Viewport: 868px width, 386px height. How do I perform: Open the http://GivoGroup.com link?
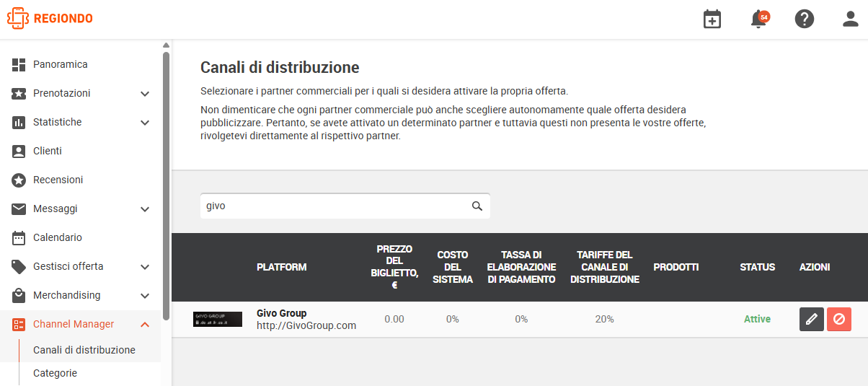306,325
